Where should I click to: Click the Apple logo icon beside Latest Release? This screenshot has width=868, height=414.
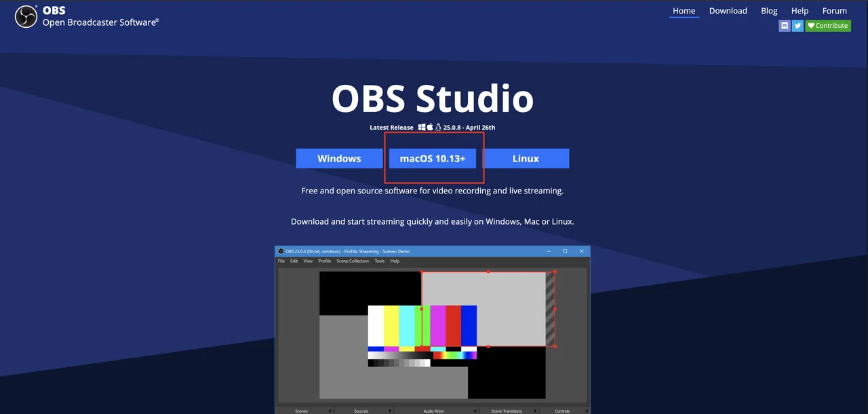tap(430, 127)
